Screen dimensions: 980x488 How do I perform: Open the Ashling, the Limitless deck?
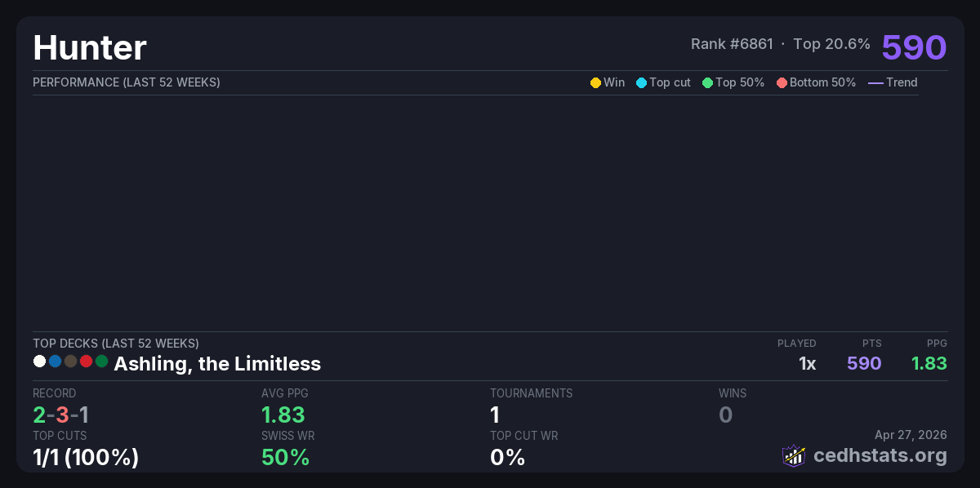[217, 363]
